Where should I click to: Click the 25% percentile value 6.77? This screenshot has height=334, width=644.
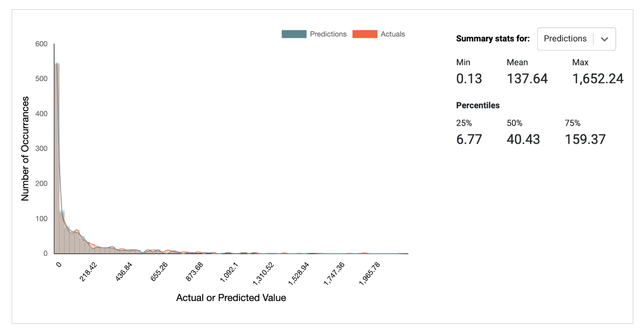(x=469, y=139)
